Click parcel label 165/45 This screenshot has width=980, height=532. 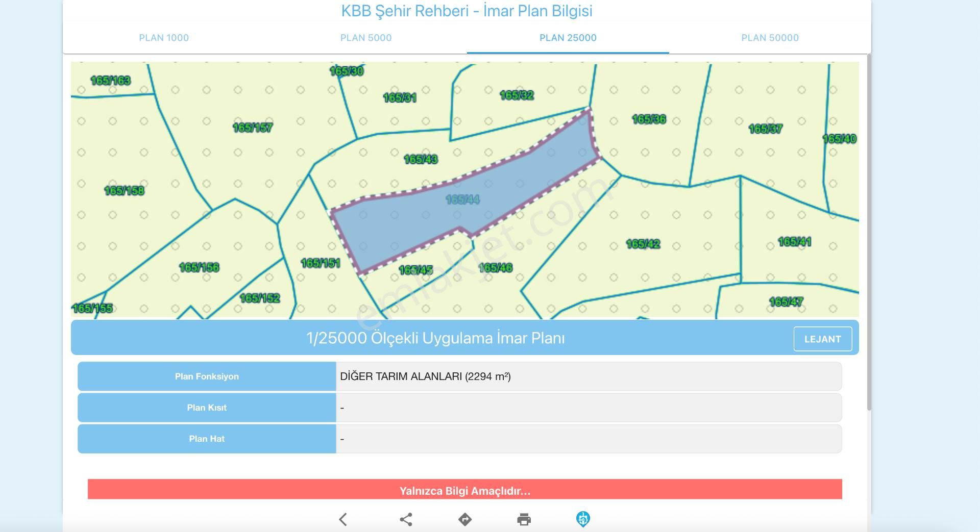(415, 270)
